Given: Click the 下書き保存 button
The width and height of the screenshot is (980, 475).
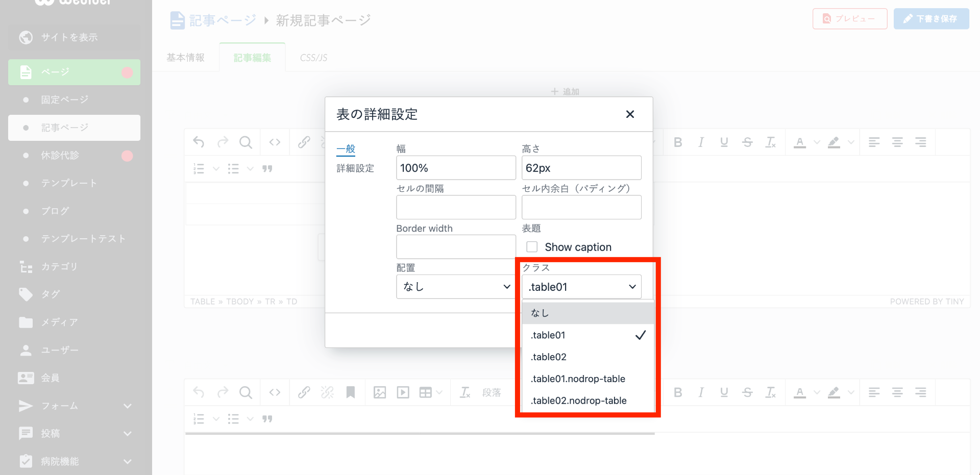Looking at the screenshot, I should click(931, 19).
